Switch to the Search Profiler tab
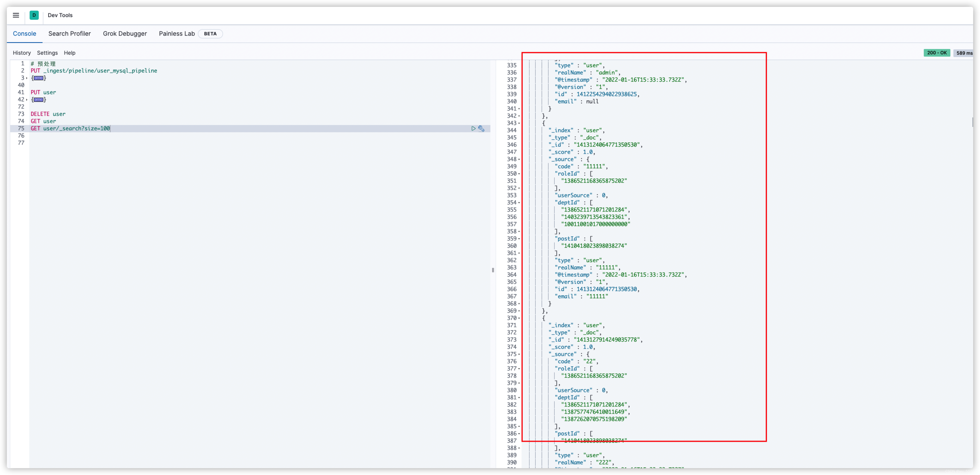This screenshot has height=475, width=980. (69, 33)
